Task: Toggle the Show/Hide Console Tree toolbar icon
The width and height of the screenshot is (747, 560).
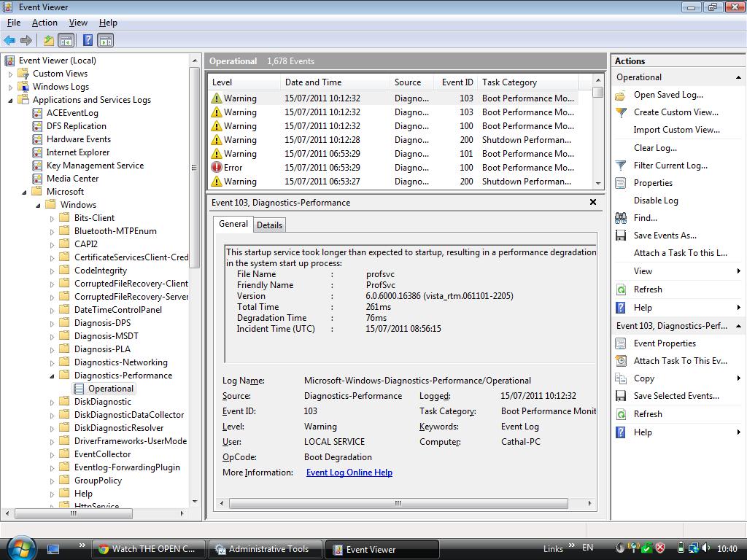Action: 66,41
